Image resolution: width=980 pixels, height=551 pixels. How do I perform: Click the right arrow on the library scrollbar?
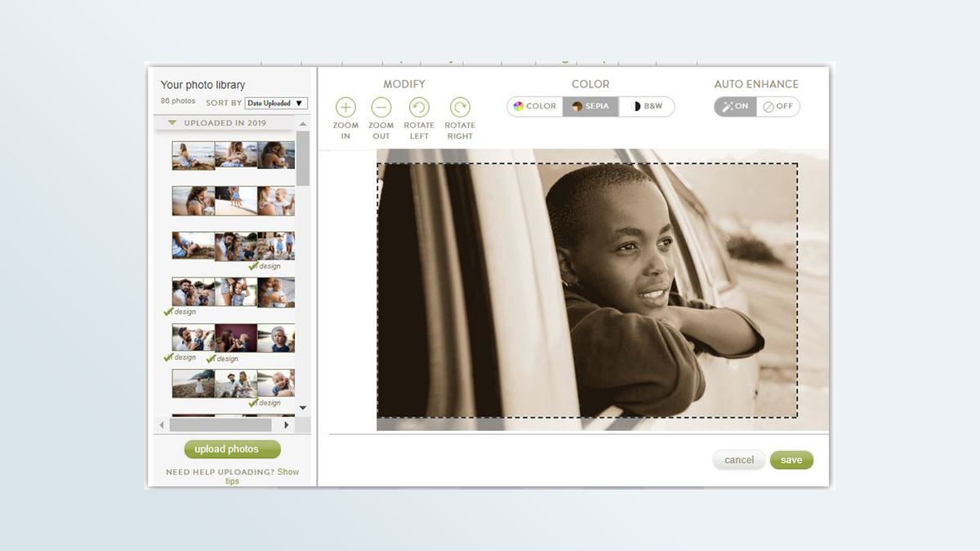[x=286, y=424]
